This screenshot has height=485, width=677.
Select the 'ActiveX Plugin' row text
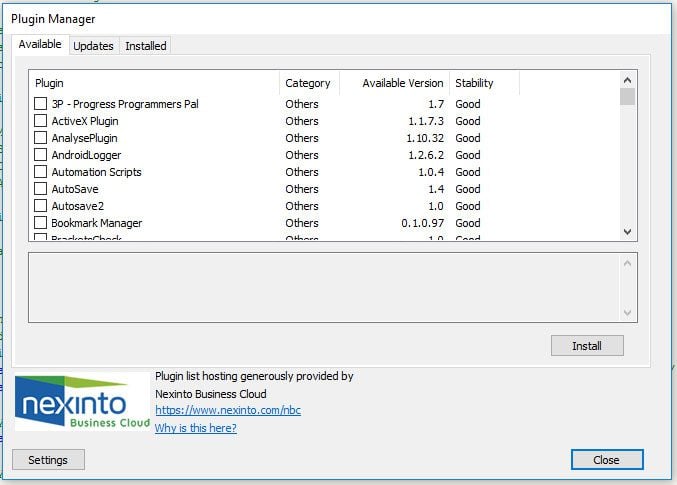pyautogui.click(x=85, y=121)
